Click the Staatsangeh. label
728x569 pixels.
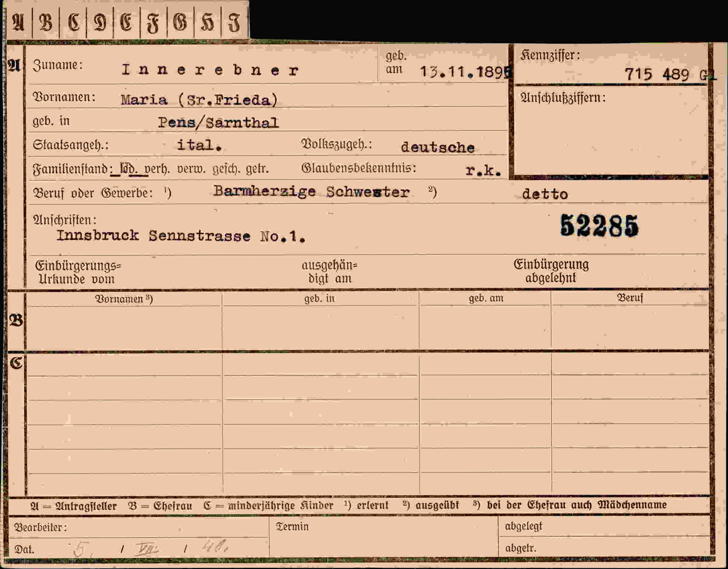click(x=71, y=145)
